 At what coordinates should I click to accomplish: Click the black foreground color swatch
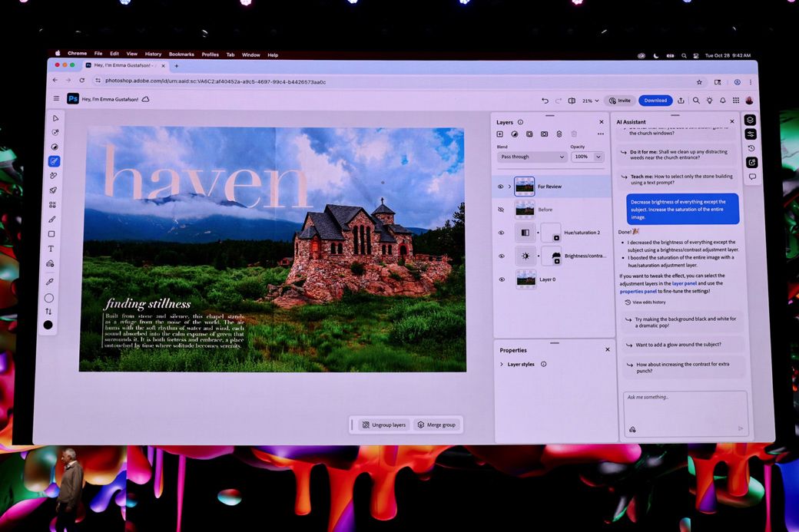click(48, 325)
